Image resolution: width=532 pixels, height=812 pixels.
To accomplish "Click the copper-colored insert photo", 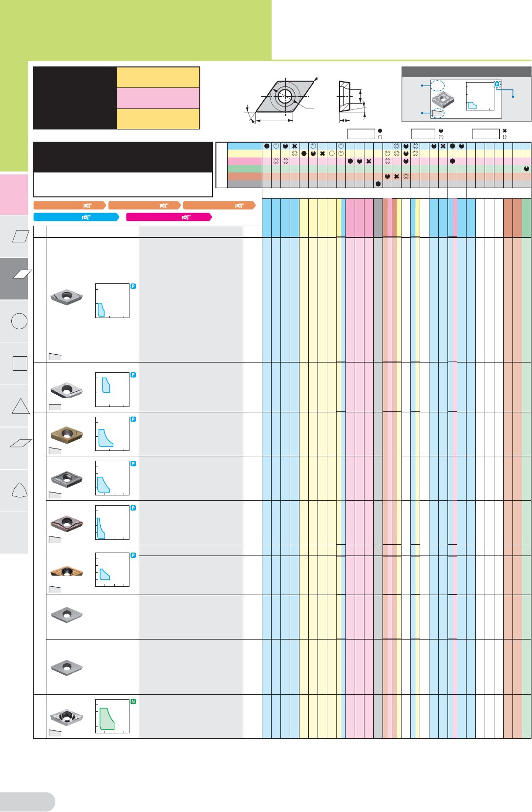I will 67,571.
